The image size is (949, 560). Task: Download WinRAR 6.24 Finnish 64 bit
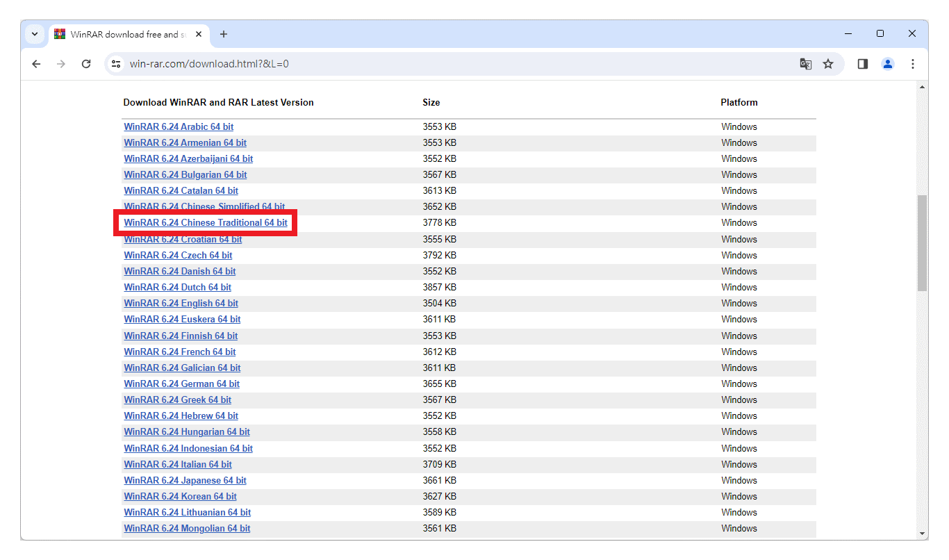[181, 336]
